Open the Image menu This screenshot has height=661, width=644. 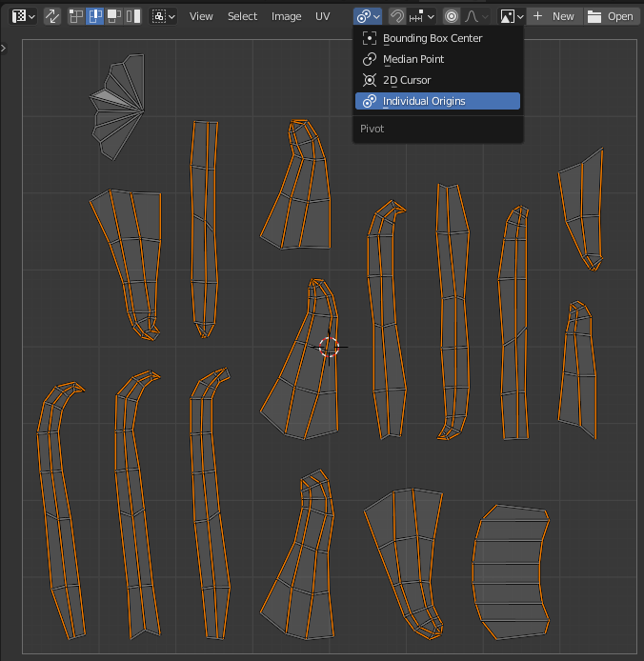tap(286, 16)
